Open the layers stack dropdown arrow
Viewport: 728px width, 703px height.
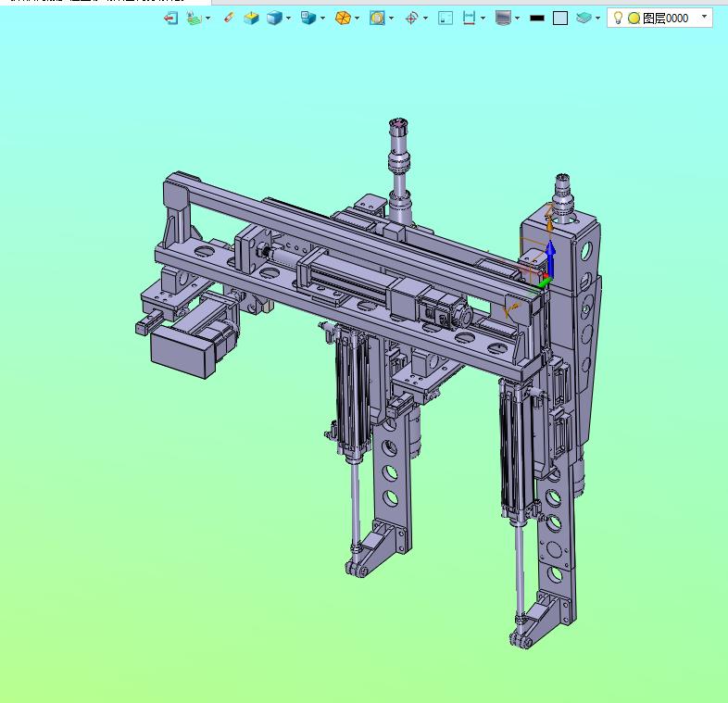coord(597,19)
